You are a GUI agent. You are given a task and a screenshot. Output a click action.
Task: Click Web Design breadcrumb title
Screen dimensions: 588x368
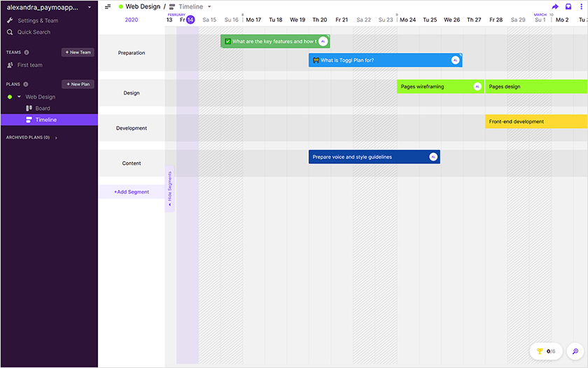pyautogui.click(x=143, y=6)
